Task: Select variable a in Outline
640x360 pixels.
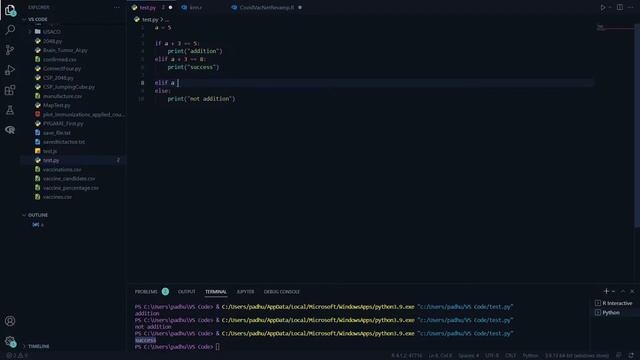Action: (x=38, y=224)
